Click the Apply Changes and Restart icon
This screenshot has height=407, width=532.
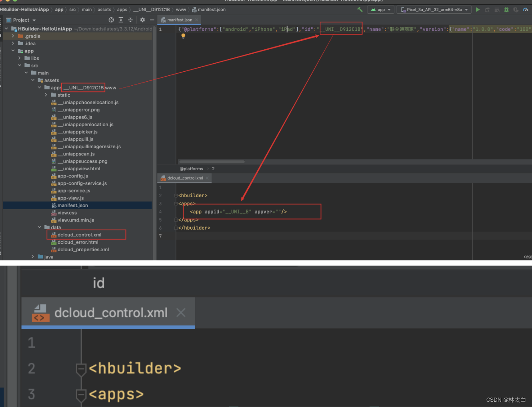point(487,10)
